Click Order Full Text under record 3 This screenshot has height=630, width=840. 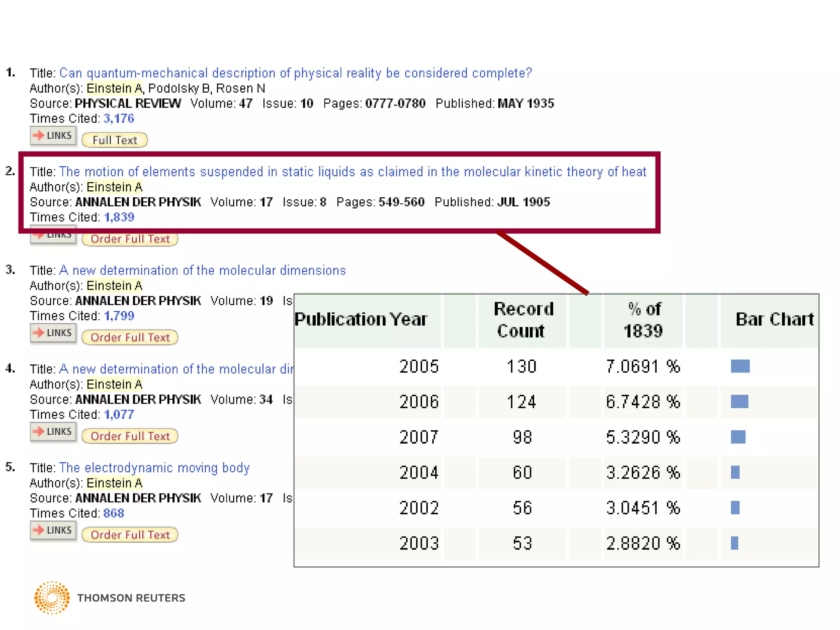(130, 338)
